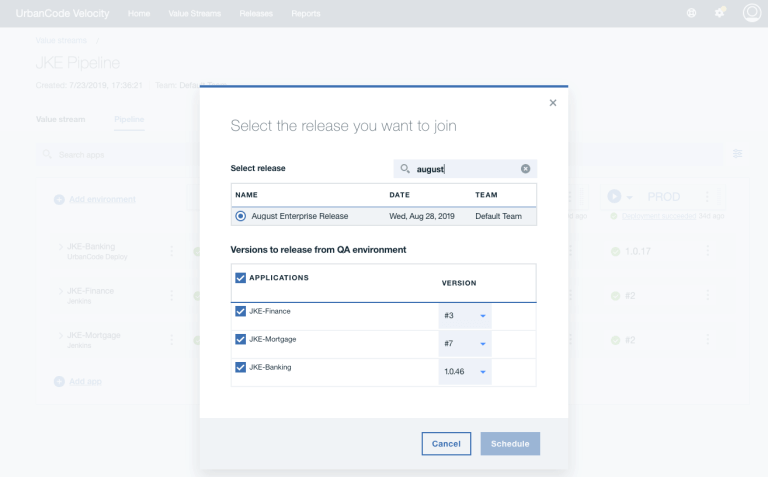This screenshot has width=768, height=477.
Task: Click the DATE column header
Action: (x=400, y=194)
